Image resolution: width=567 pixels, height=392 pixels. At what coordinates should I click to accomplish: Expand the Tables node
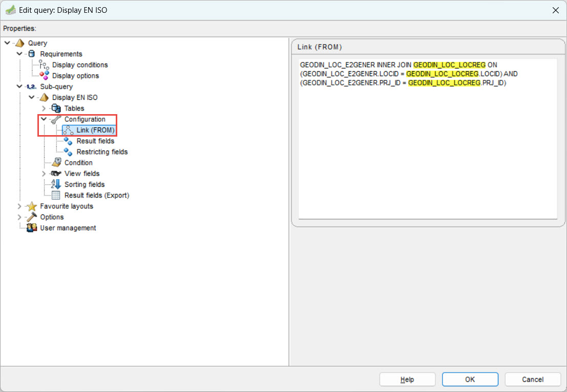tap(44, 108)
